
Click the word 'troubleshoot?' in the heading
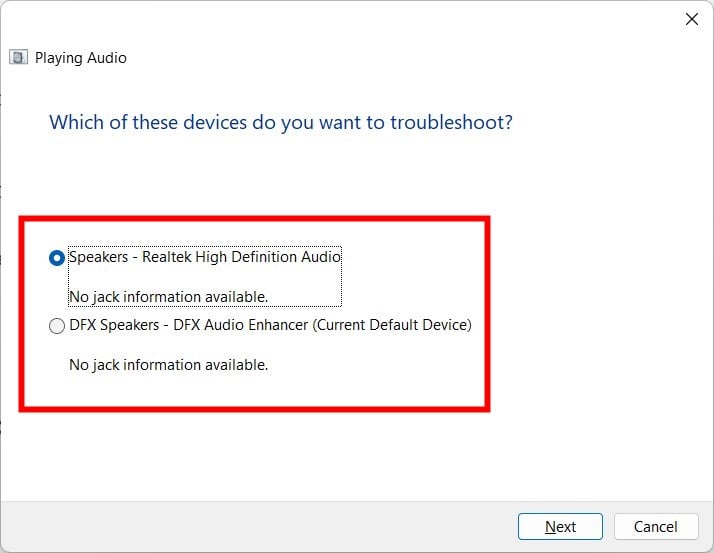(x=451, y=123)
